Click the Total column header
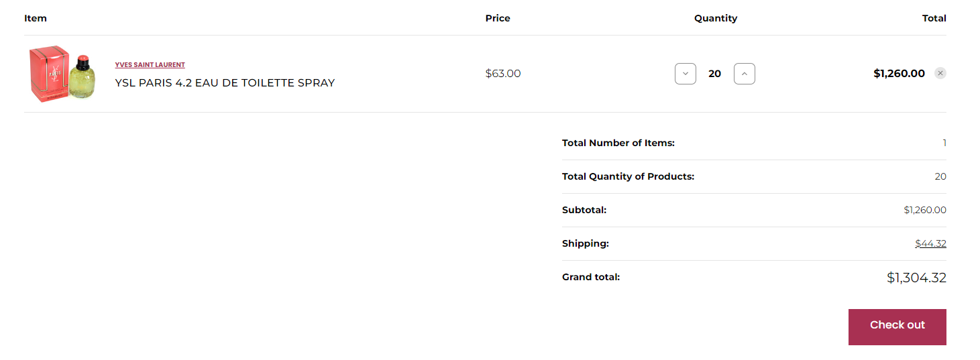Image resolution: width=980 pixels, height=360 pixels. tap(934, 18)
